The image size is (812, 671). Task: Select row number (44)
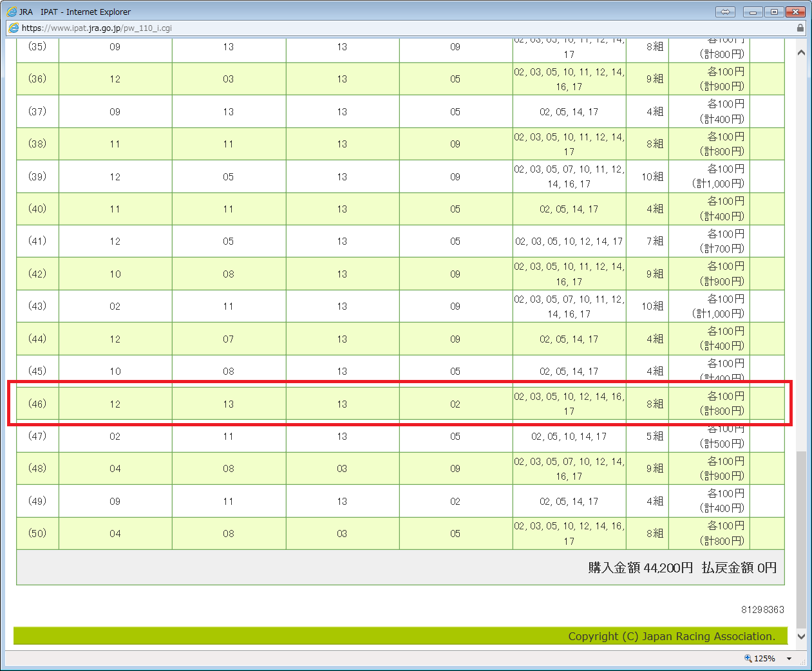(37, 339)
